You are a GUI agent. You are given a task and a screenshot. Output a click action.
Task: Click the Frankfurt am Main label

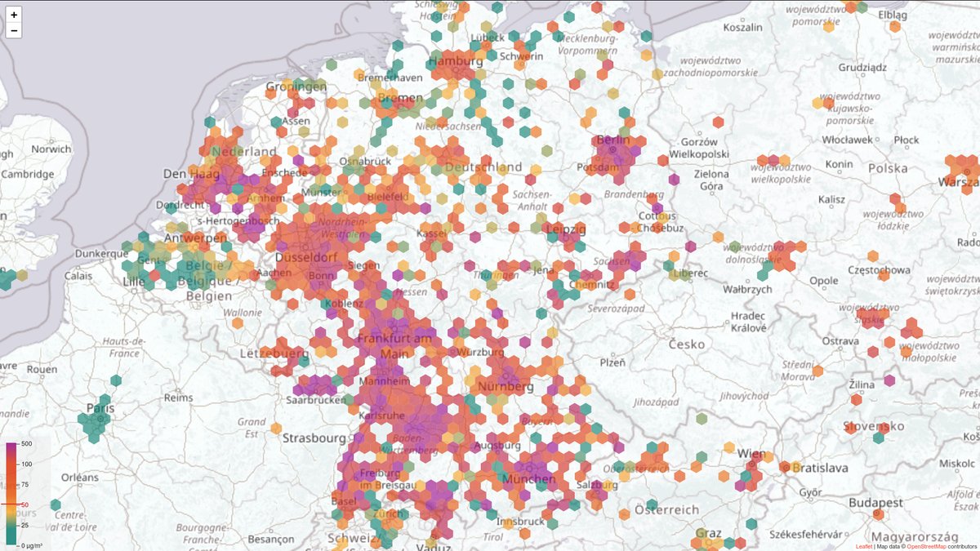pyautogui.click(x=394, y=345)
